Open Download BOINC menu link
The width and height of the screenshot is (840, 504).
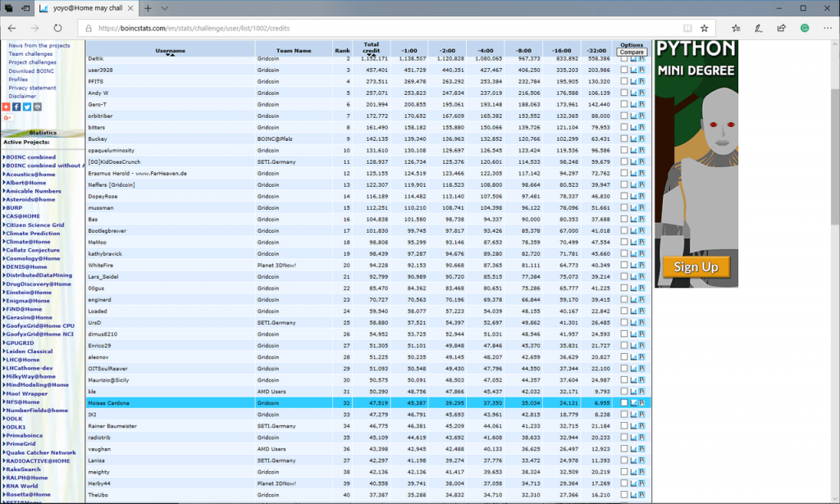(31, 71)
